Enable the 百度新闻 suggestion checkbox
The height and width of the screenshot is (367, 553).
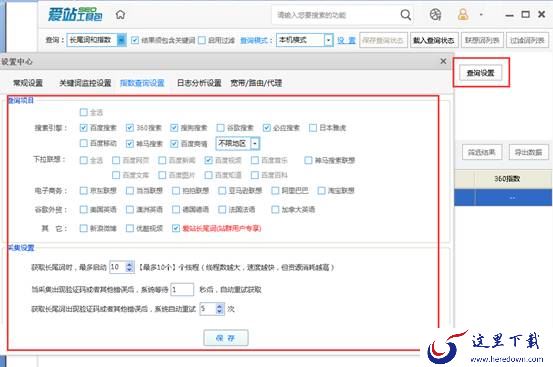click(x=162, y=160)
